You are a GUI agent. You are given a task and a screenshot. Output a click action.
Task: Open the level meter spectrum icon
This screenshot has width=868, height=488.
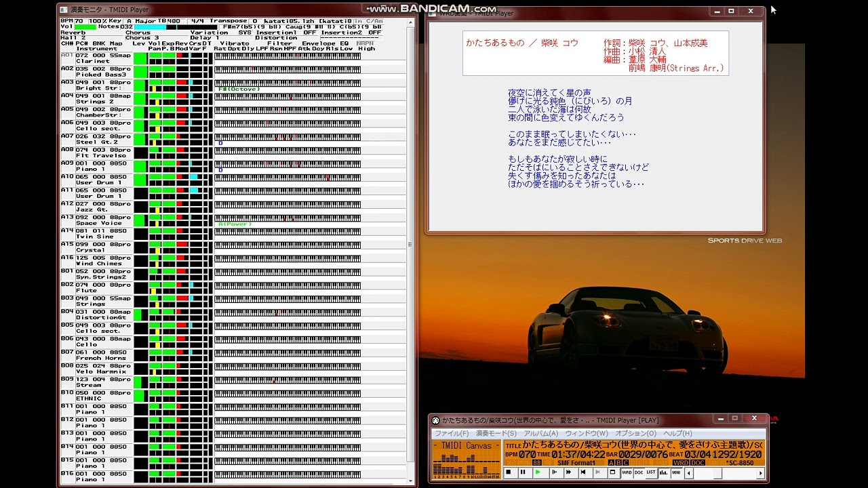click(x=663, y=472)
